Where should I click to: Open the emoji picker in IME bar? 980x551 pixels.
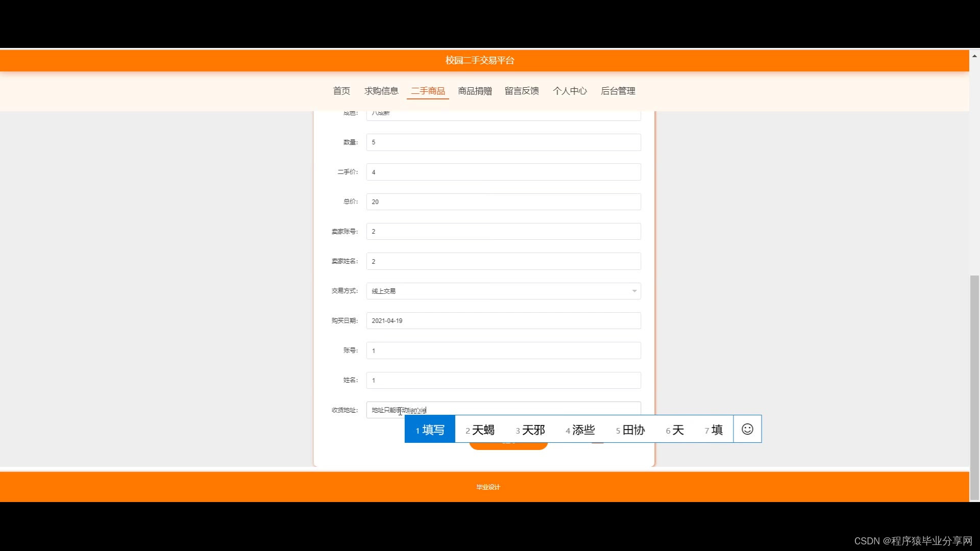coord(747,429)
